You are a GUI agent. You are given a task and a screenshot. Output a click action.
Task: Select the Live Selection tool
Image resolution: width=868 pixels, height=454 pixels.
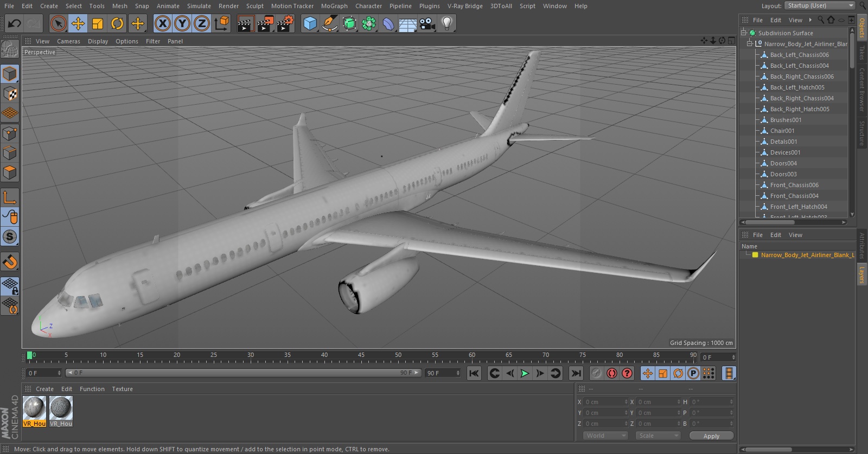pos(59,23)
